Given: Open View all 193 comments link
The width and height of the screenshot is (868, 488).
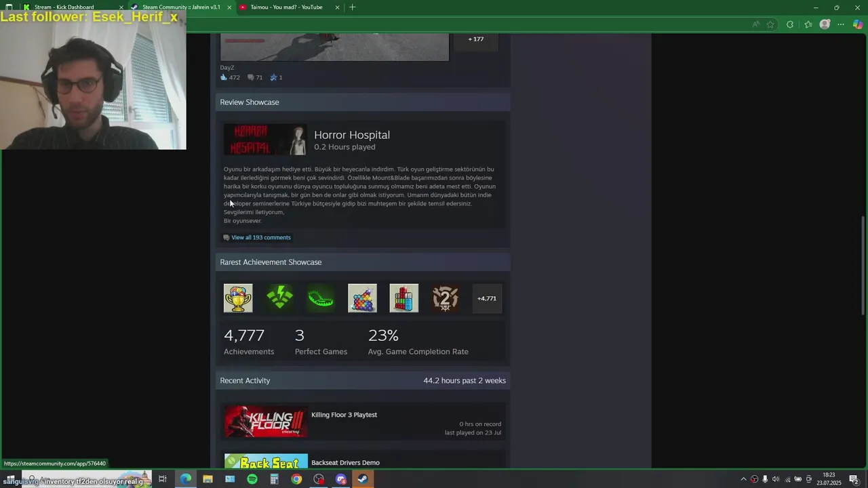Looking at the screenshot, I should coord(261,237).
